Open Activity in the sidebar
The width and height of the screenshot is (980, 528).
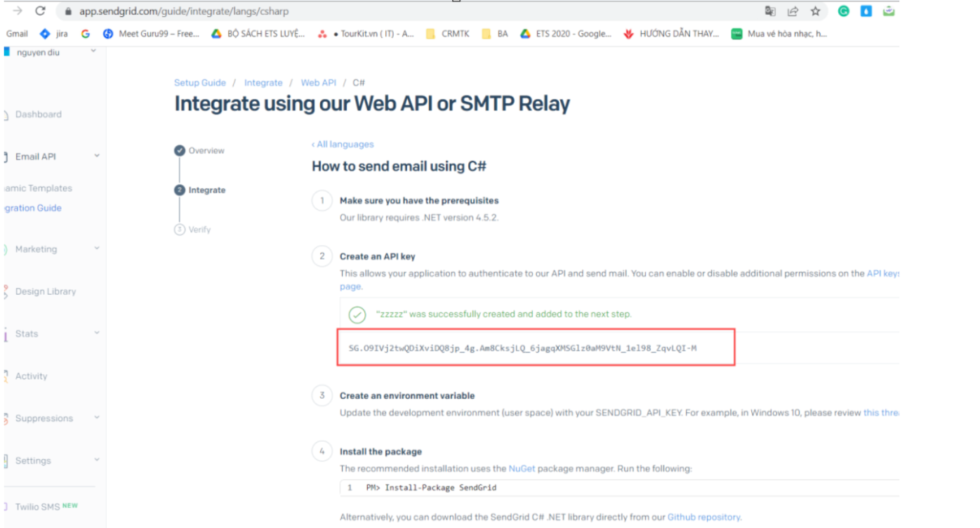point(31,376)
